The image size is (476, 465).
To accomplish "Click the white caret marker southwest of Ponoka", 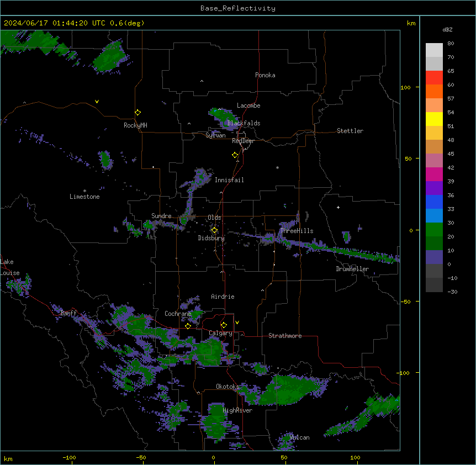I will click(x=202, y=81).
